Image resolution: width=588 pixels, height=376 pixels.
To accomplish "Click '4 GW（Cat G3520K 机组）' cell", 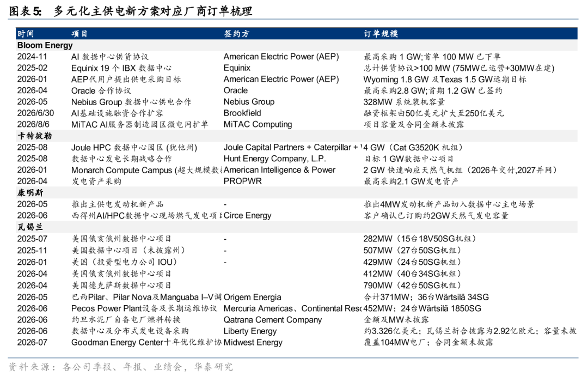I will 413,148.
